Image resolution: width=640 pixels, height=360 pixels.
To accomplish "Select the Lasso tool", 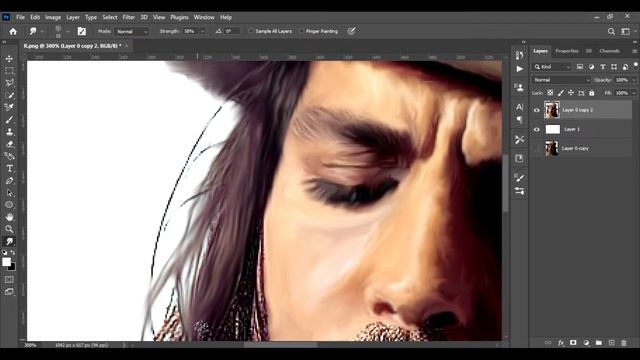I will pos(9,83).
